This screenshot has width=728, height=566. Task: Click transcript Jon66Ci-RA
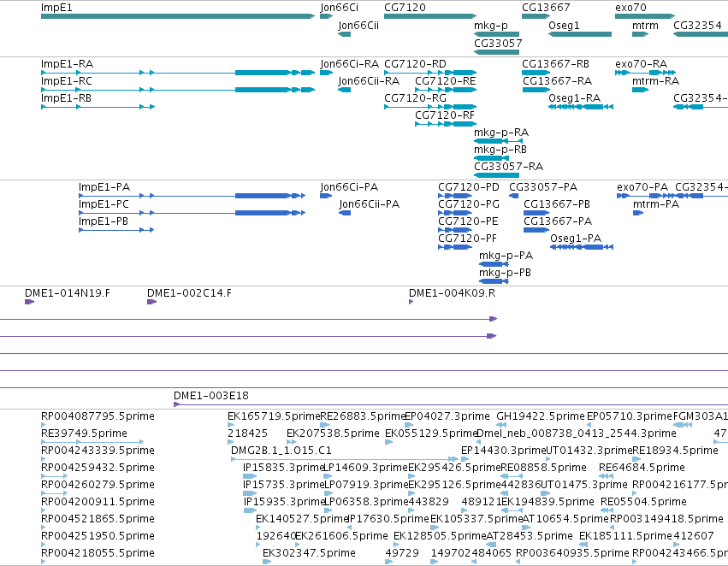click(x=327, y=73)
